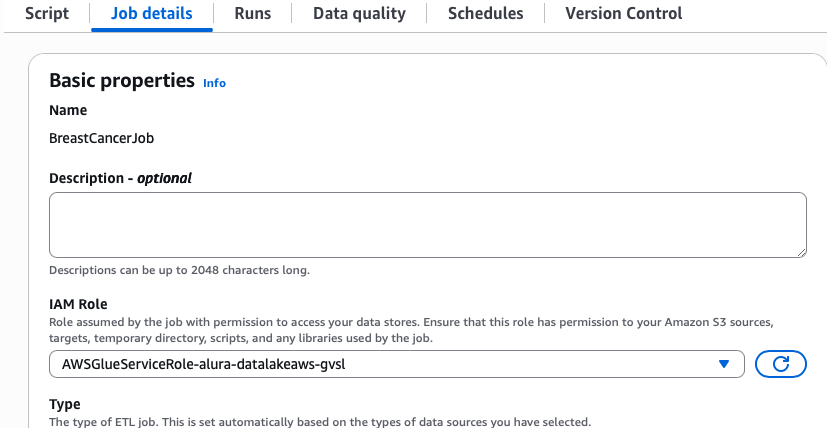The width and height of the screenshot is (827, 428).
Task: Click the 2048 characters hint text
Action: coord(179,270)
